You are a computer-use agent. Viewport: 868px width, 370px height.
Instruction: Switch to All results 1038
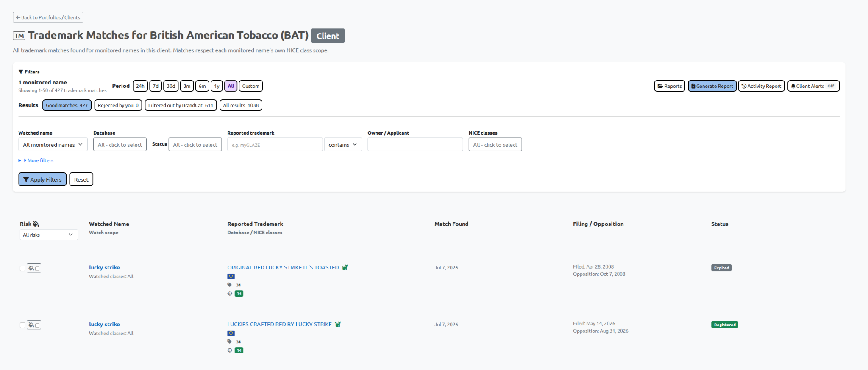click(x=241, y=105)
